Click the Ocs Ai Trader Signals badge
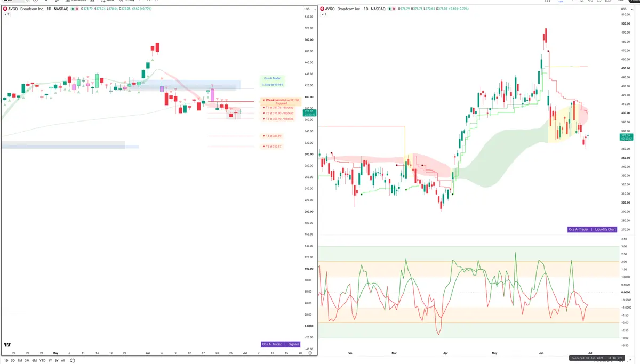The height and width of the screenshot is (364, 640). [x=281, y=344]
